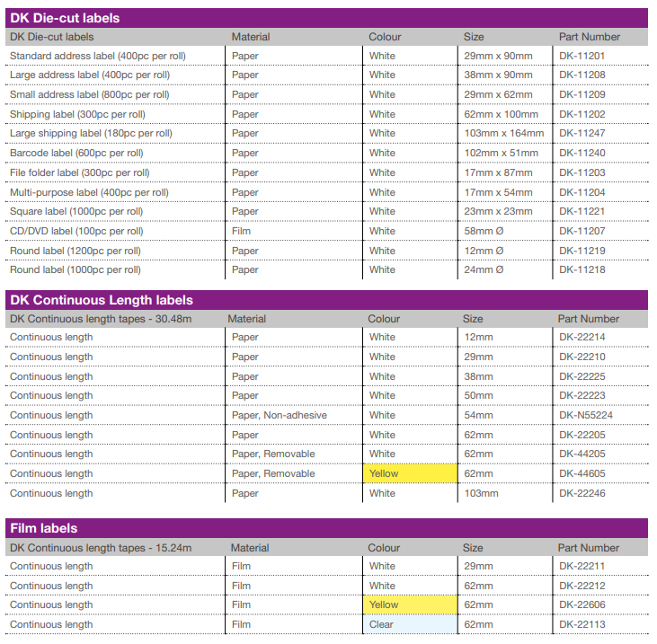This screenshot has width=657, height=644.
Task: Select part number DK-22211
Action: click(582, 566)
